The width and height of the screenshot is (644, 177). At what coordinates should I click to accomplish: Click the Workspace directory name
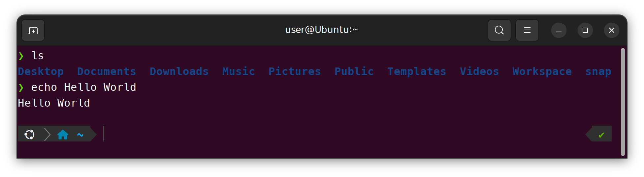(x=542, y=71)
